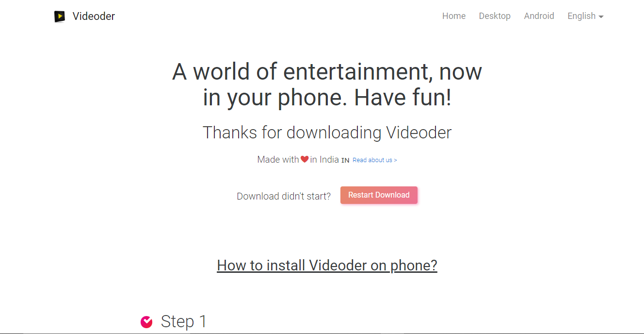Click the Videoder brand name
This screenshot has height=334, width=644.
(x=94, y=16)
